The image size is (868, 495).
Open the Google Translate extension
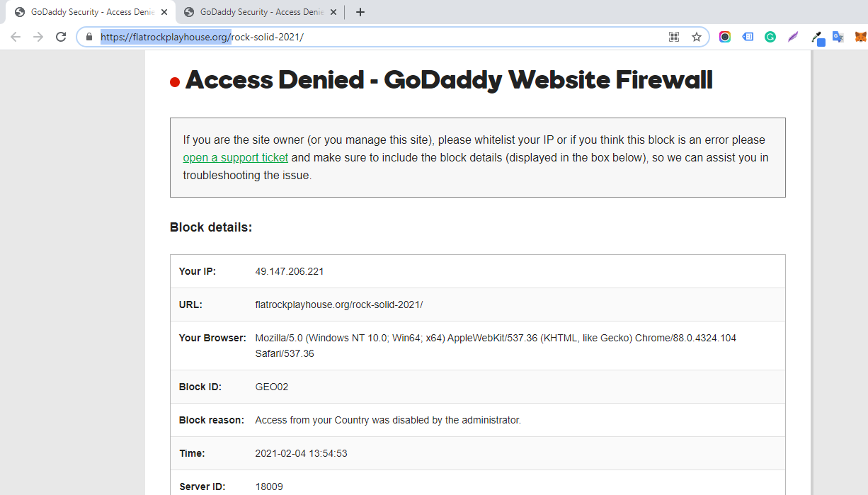click(x=838, y=37)
